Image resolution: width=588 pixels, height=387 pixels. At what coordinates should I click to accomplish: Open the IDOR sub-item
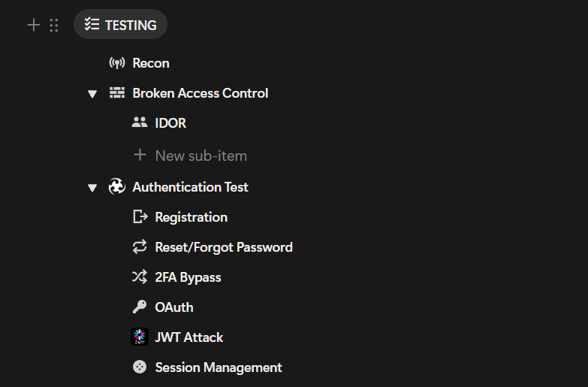click(170, 123)
